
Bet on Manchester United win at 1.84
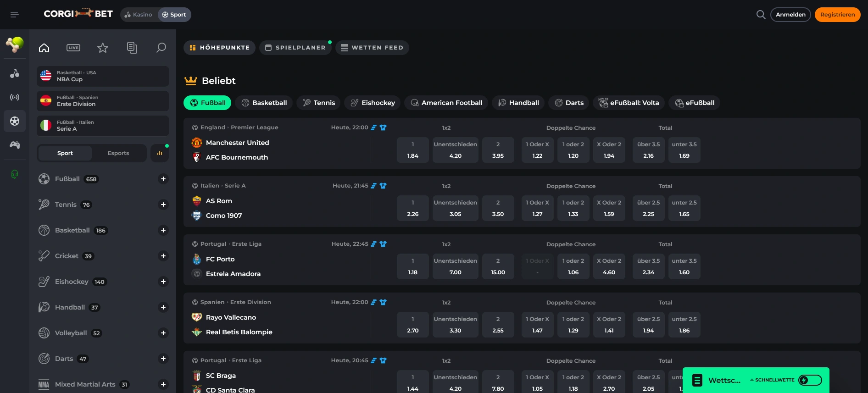click(412, 150)
